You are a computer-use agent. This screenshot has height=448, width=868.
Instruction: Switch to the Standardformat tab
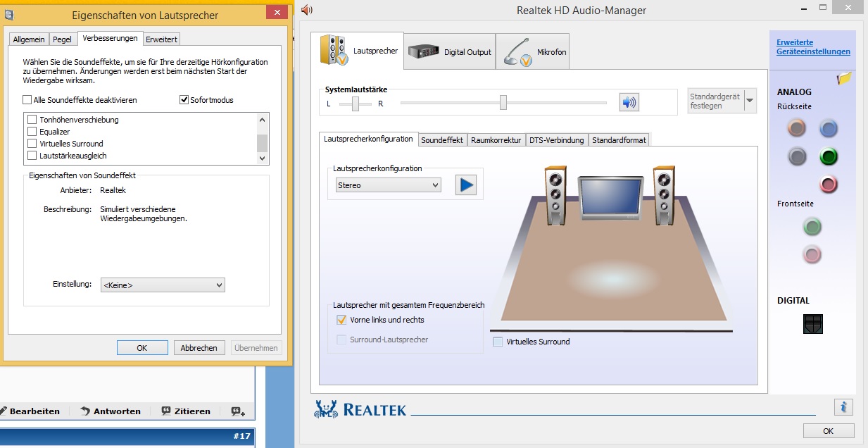(x=619, y=140)
